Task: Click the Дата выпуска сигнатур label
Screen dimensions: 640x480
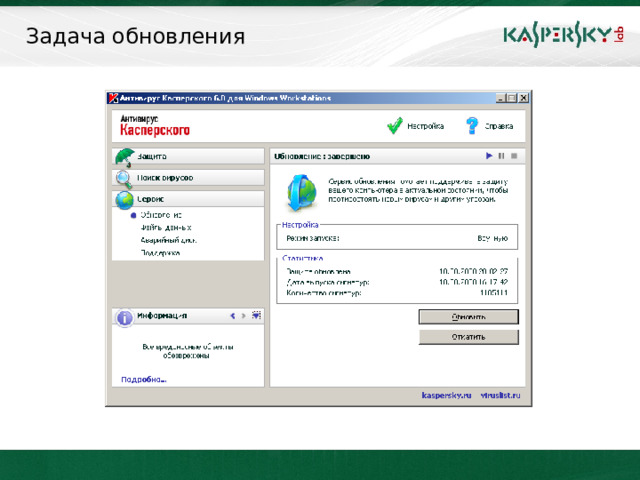Action: tap(328, 282)
